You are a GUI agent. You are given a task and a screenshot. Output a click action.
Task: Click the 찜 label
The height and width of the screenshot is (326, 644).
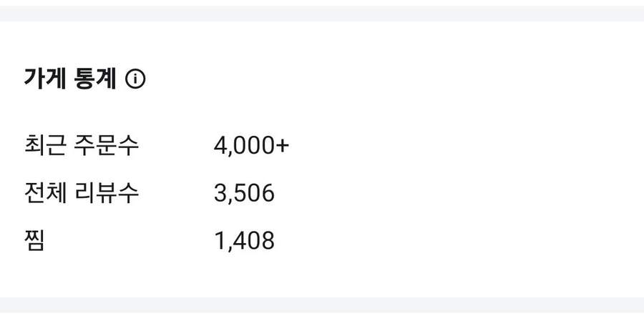34,241
